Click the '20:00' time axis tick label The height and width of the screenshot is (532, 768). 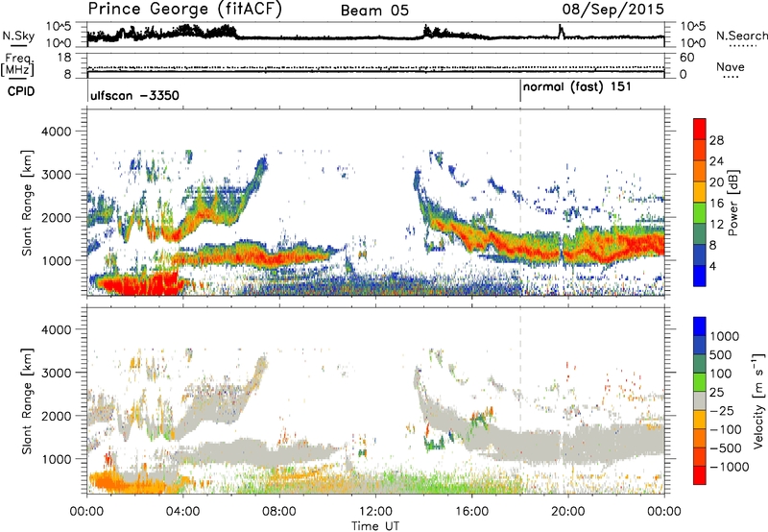[x=568, y=512]
